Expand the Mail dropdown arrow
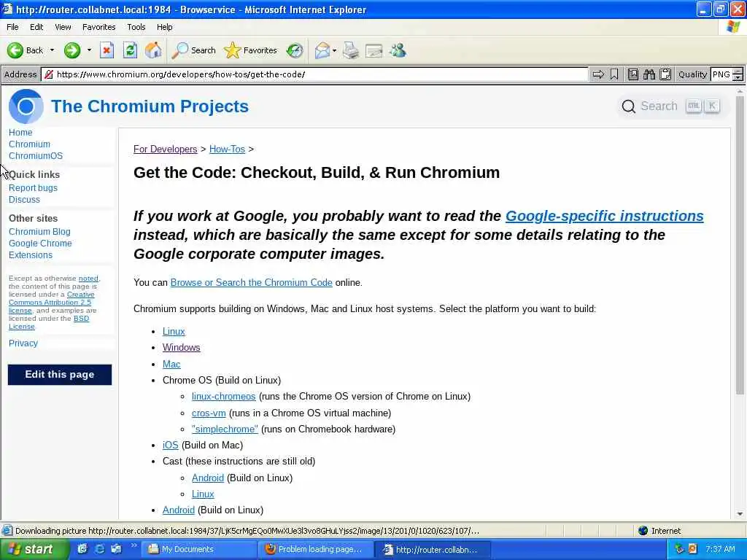 pos(334,50)
